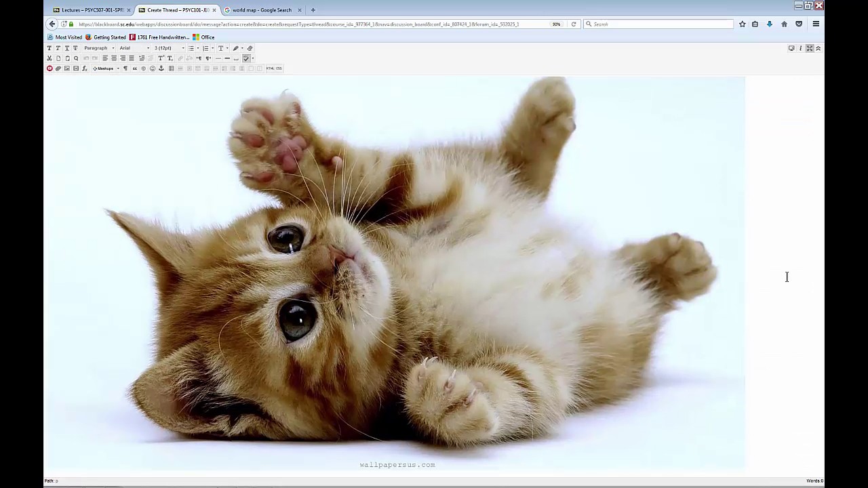Open the Arial font family dropdown

tap(134, 48)
